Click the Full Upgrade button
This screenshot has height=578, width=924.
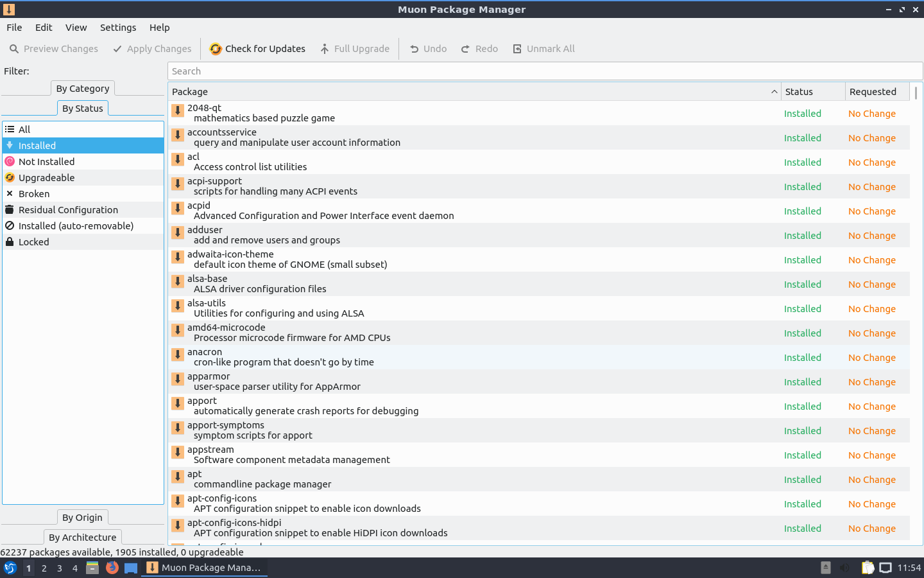[x=355, y=49]
